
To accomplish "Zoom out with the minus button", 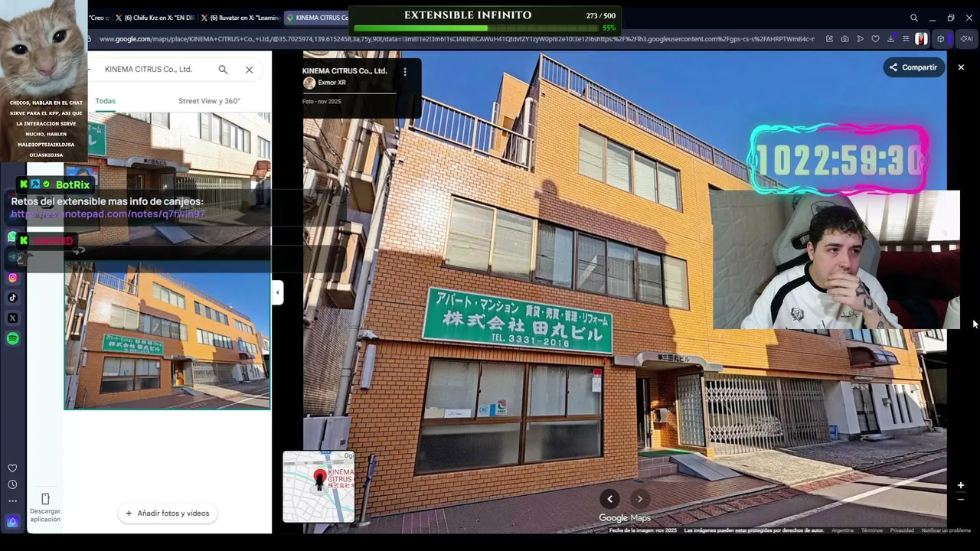I will coord(960,500).
